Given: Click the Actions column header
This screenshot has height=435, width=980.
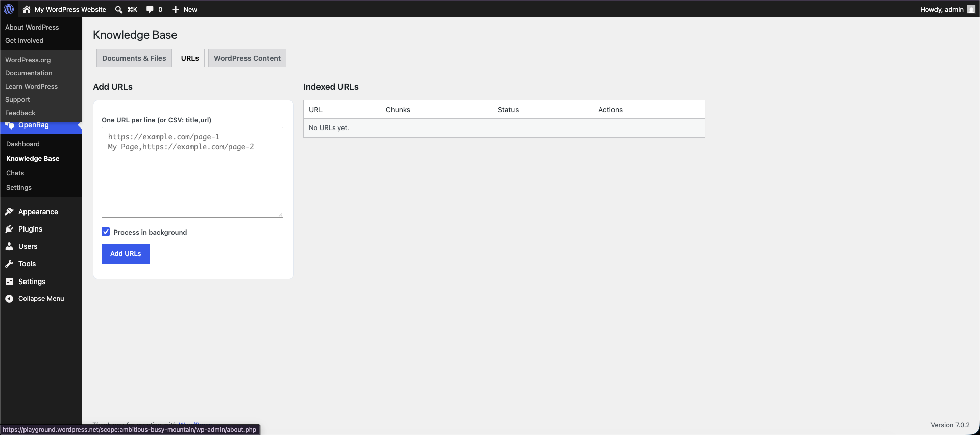Looking at the screenshot, I should point(610,110).
